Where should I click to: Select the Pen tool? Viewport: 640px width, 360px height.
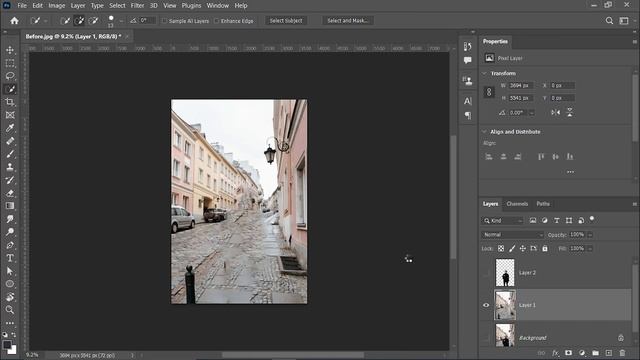point(10,245)
